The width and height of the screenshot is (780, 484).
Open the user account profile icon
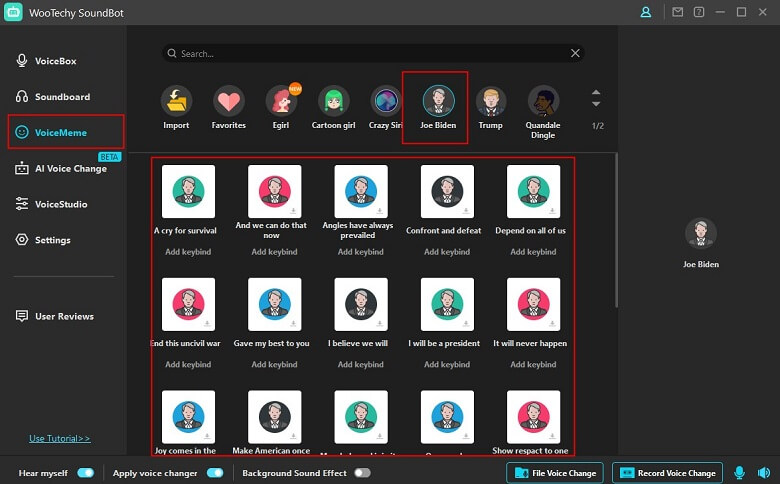click(x=645, y=12)
